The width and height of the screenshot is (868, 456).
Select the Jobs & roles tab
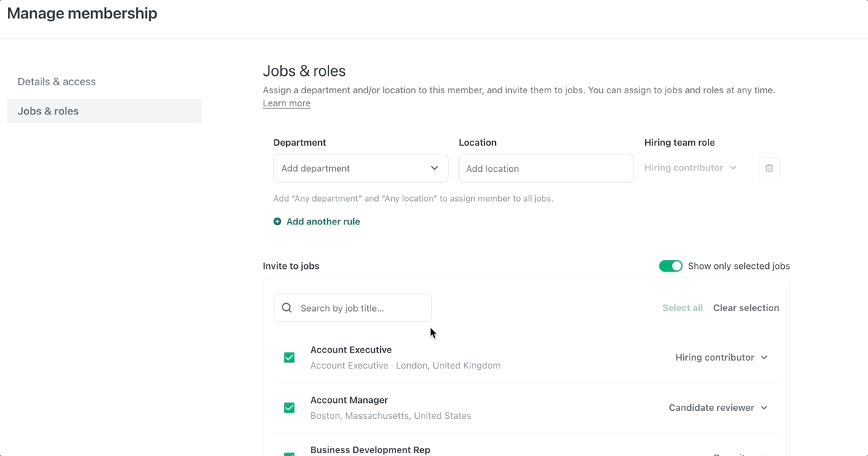(48, 111)
